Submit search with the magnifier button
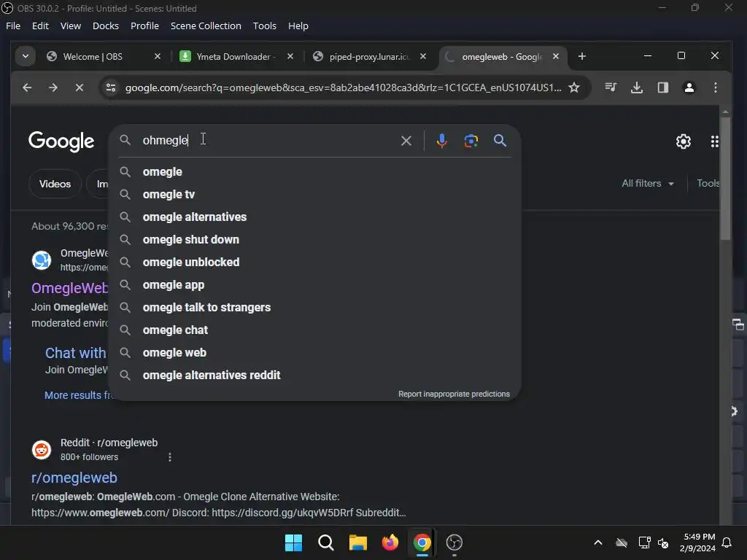This screenshot has height=560, width=747. 500,141
